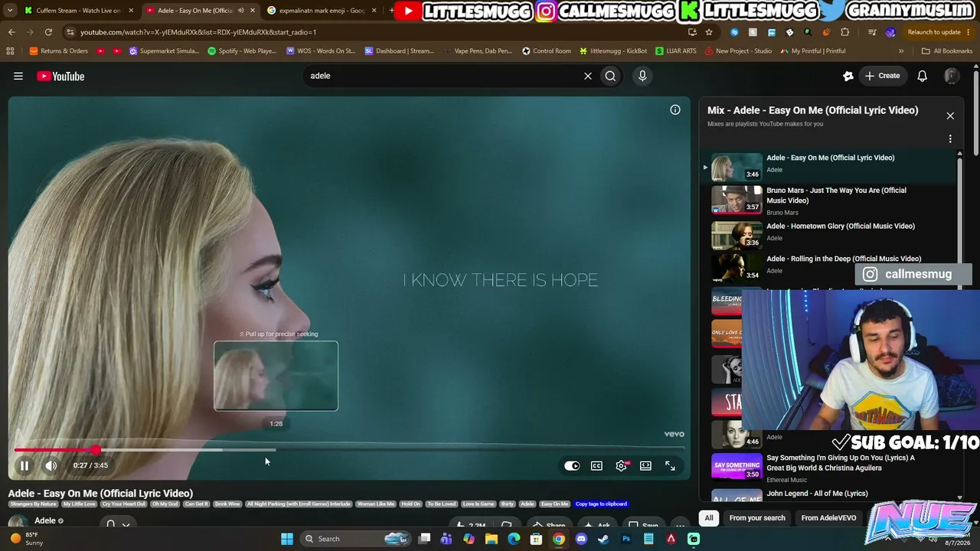Image resolution: width=980 pixels, height=551 pixels.
Task: Open Photoshop from the taskbar
Action: pos(626,539)
